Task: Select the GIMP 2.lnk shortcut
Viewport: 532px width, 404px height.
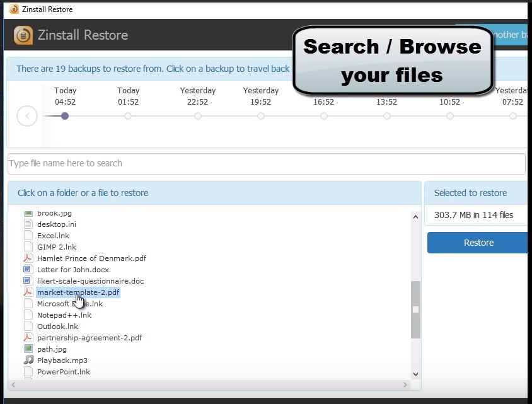Action: coord(59,246)
